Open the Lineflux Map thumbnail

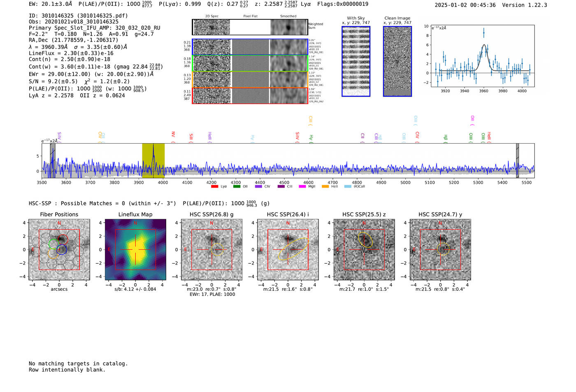pyautogui.click(x=135, y=249)
